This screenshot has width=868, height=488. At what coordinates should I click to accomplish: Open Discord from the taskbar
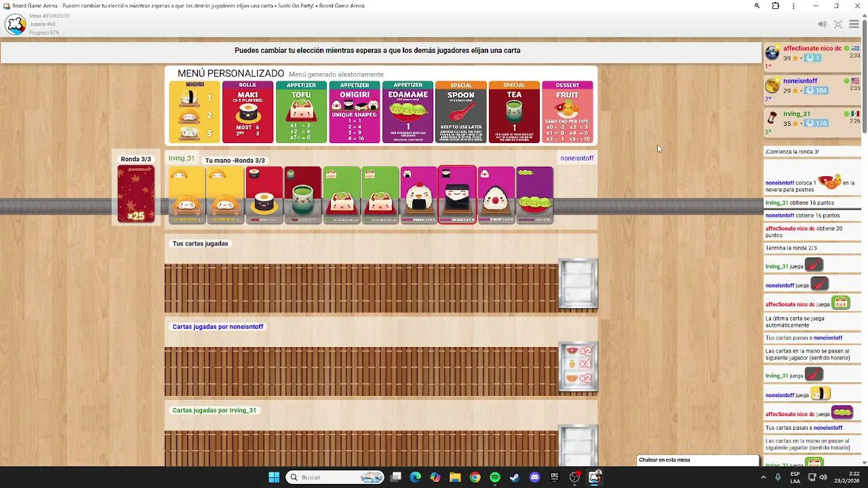(x=534, y=477)
